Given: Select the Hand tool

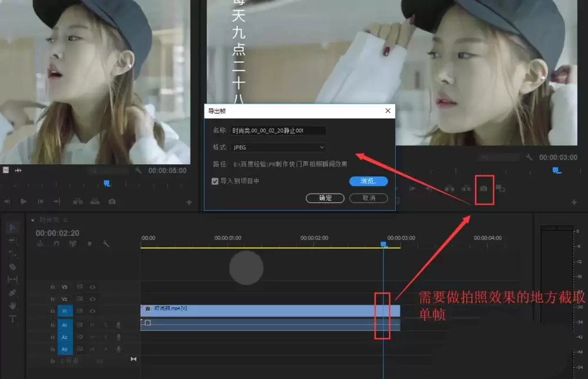Looking at the screenshot, I should (x=12, y=305).
